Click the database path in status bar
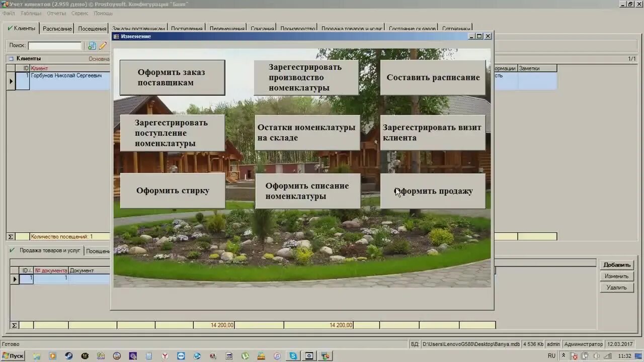Viewport: 644px width, 362px height. tap(471, 344)
